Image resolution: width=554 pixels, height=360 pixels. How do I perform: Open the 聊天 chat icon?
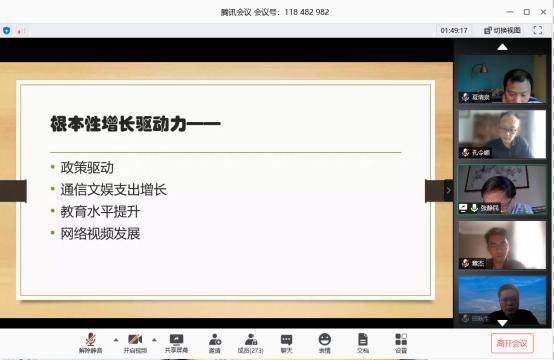point(287,343)
